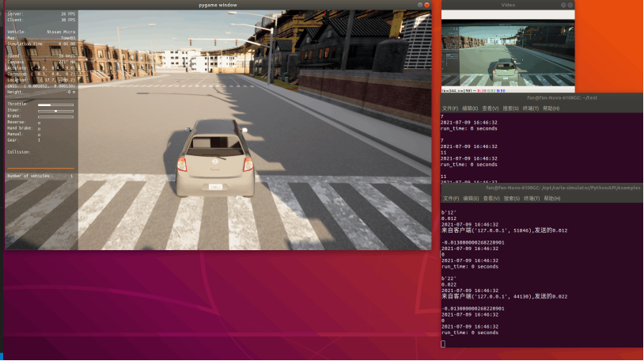Open 查看(V) menu in ~/test terminal
644x361 pixels.
pyautogui.click(x=490, y=108)
